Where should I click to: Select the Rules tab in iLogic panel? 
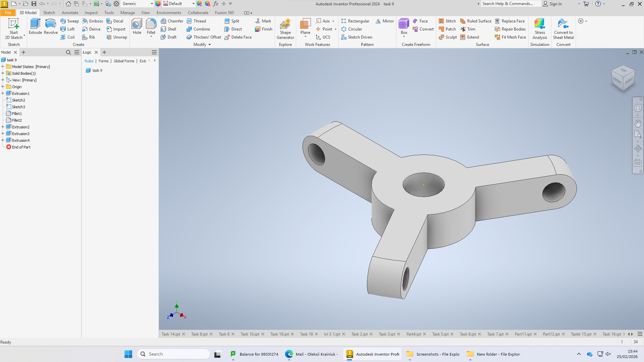pyautogui.click(x=89, y=61)
